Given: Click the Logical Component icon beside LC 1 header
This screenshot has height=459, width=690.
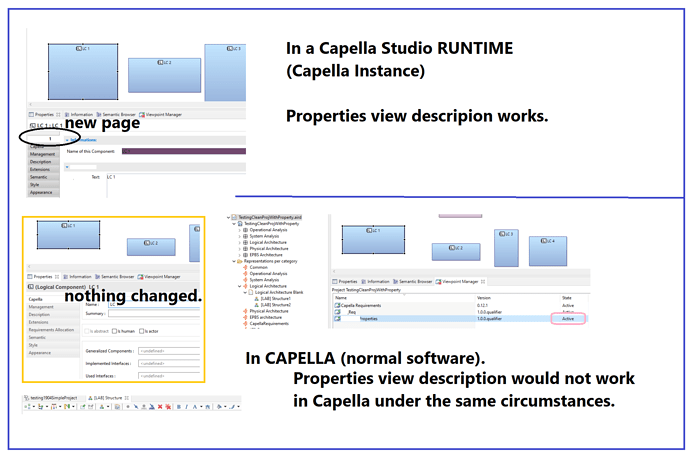Looking at the screenshot, I should tap(31, 287).
